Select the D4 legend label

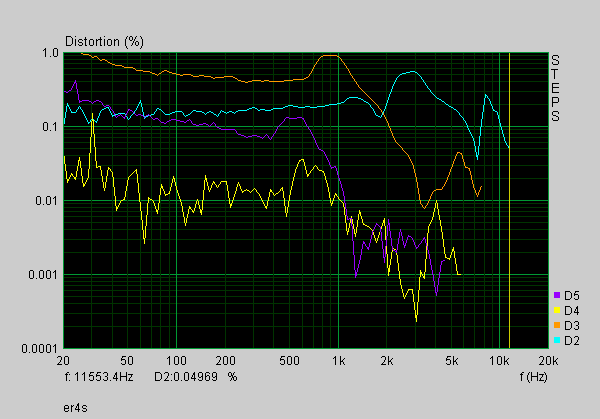click(572, 311)
